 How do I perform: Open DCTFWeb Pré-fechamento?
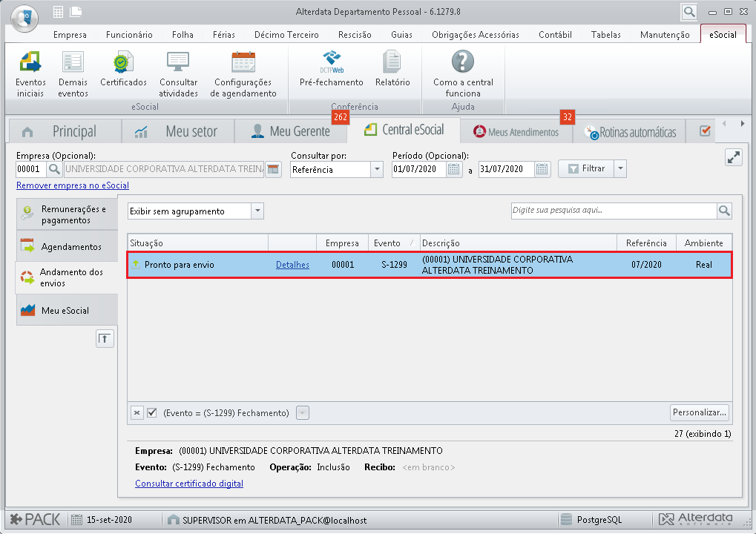[331, 69]
